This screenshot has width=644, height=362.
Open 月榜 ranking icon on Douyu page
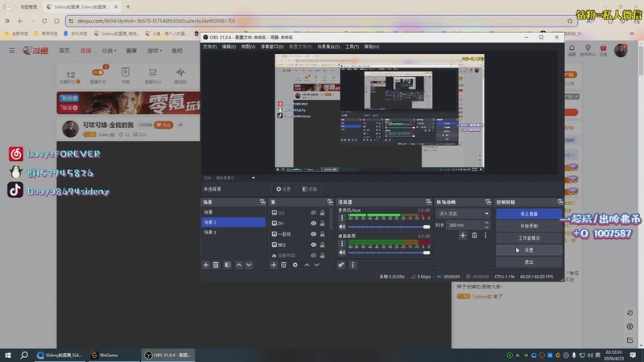click(126, 76)
